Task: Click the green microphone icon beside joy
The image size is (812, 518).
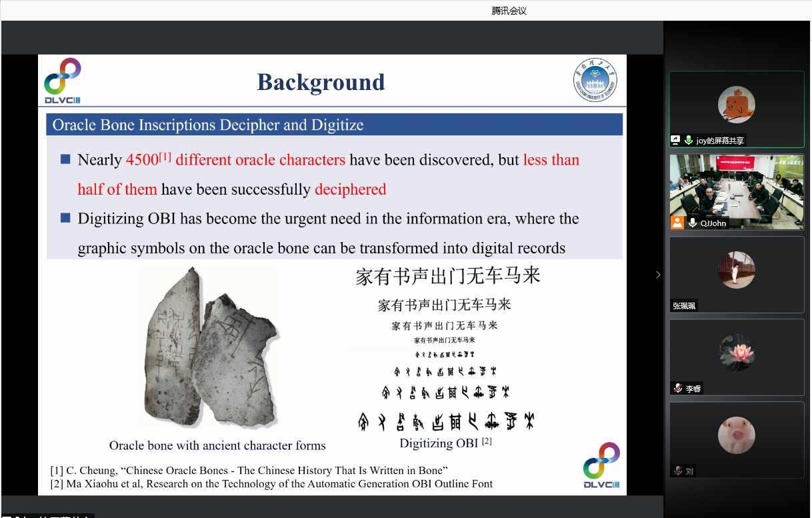Action: [x=689, y=140]
